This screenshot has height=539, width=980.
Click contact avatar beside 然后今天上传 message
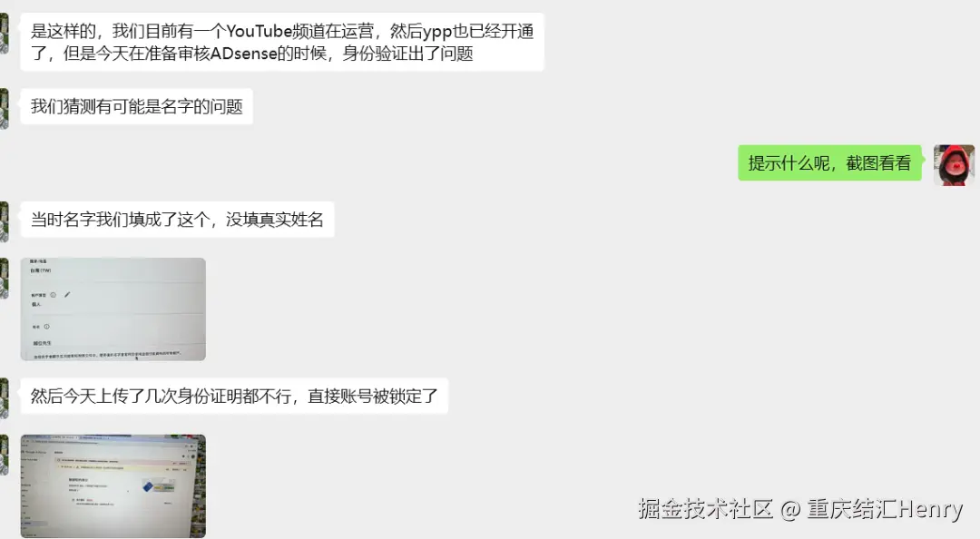pos(4,398)
